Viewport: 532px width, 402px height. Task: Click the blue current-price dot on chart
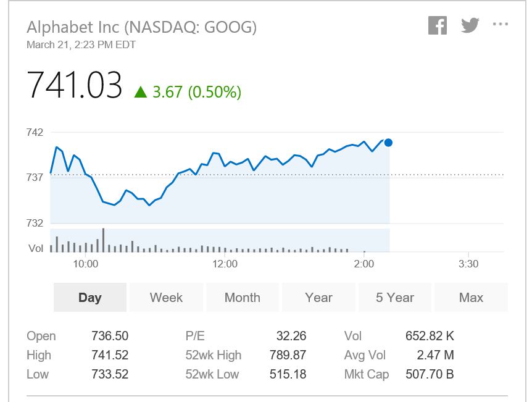coord(388,143)
